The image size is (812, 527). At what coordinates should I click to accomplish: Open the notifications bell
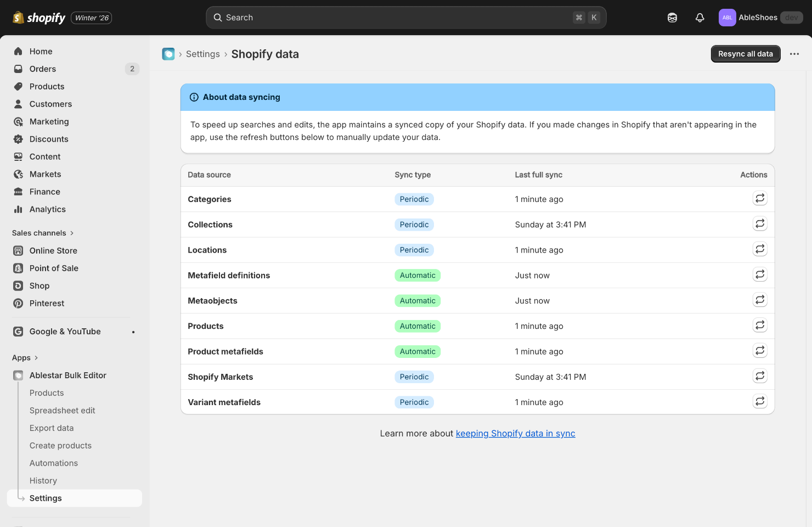pos(700,18)
